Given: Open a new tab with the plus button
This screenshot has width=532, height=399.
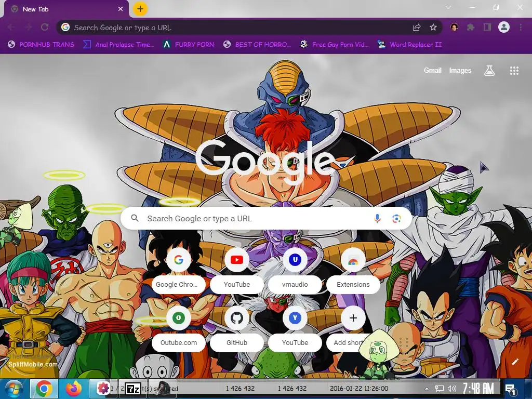Looking at the screenshot, I should point(140,9).
